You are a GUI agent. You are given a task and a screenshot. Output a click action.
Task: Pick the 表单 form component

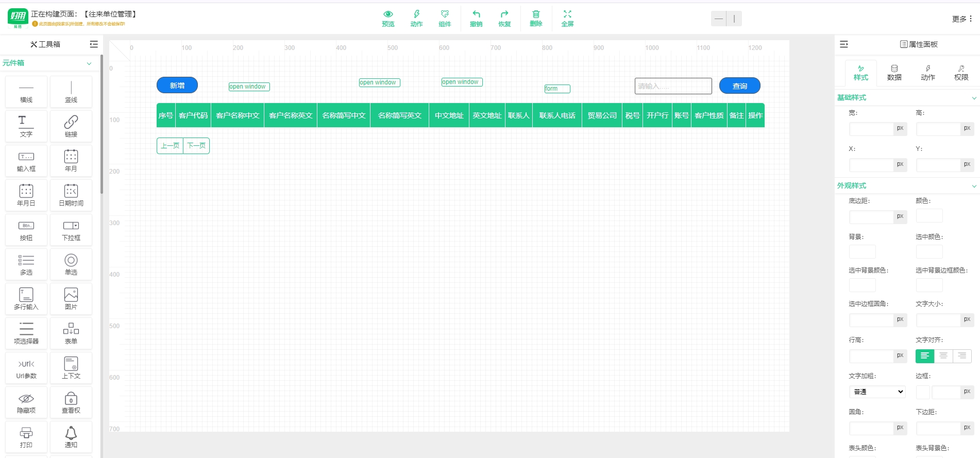71,333
